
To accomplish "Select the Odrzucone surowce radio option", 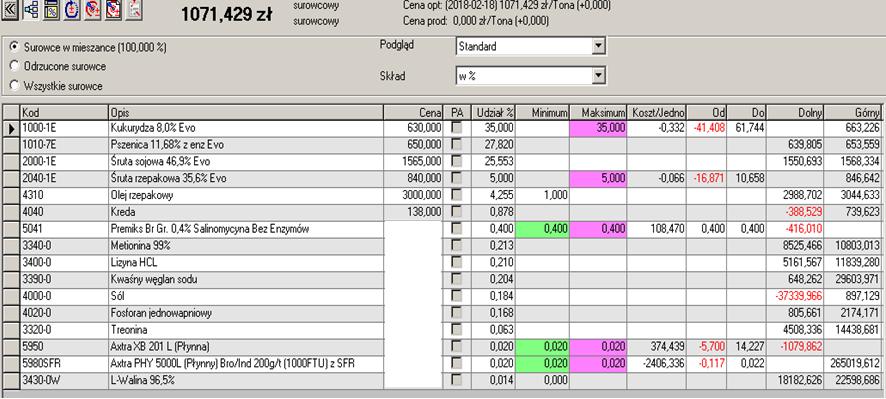I will (14, 66).
